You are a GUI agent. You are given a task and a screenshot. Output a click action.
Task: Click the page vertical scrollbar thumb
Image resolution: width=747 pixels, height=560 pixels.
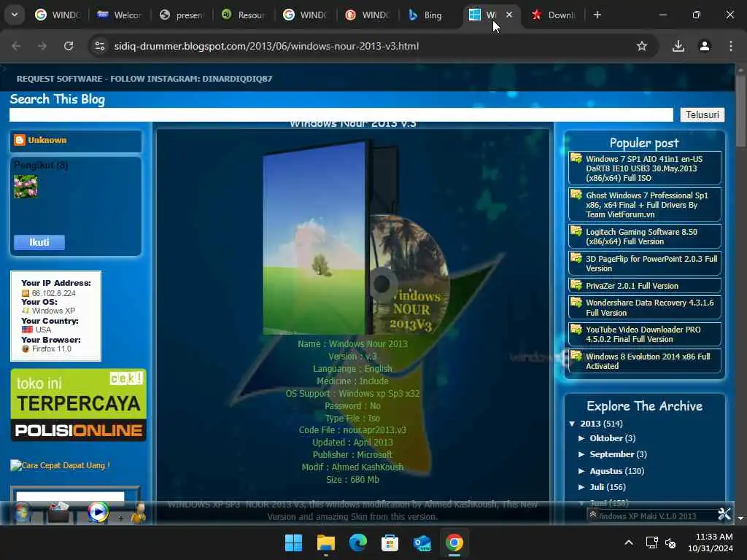pyautogui.click(x=740, y=111)
